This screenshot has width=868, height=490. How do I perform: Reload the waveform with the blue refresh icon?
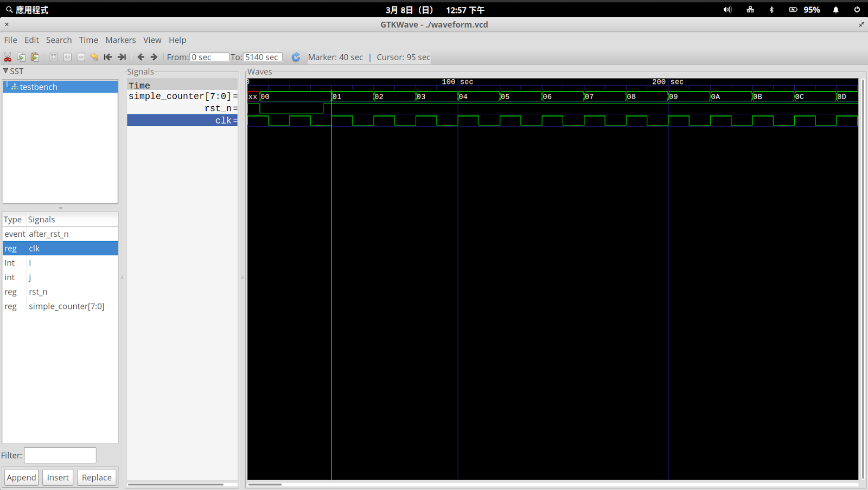tap(296, 57)
